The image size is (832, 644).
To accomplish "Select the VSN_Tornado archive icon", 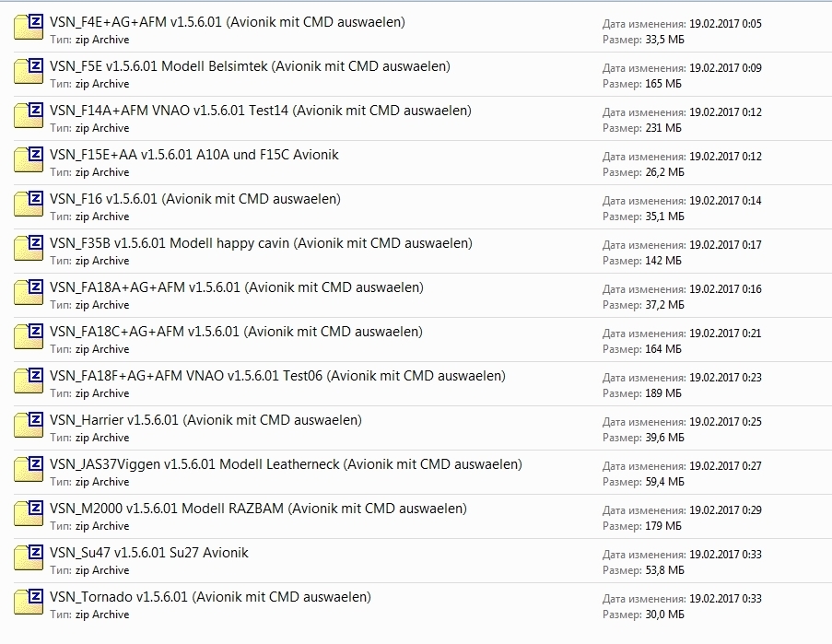I will 29,602.
